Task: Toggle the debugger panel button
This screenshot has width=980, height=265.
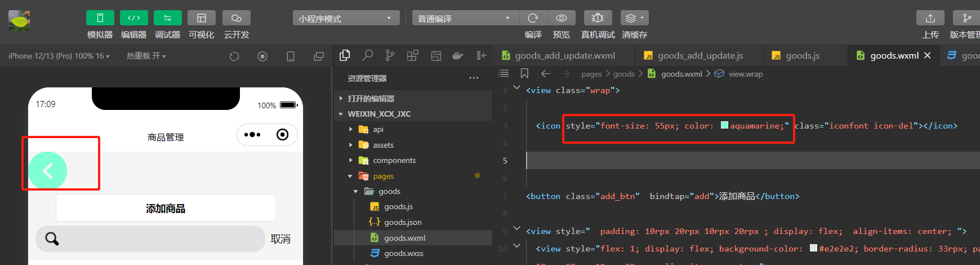Action: 168,18
